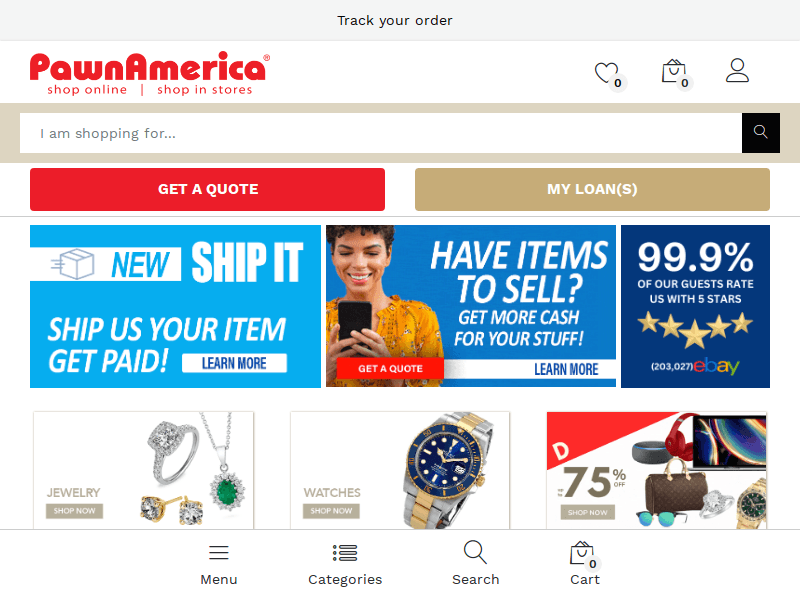Click the black search magnifier button

pyautogui.click(x=761, y=133)
